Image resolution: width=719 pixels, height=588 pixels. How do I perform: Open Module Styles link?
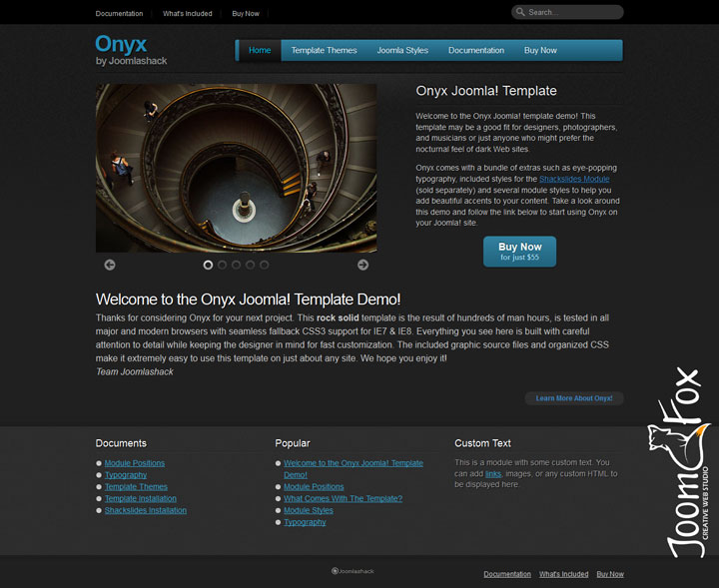click(x=309, y=510)
